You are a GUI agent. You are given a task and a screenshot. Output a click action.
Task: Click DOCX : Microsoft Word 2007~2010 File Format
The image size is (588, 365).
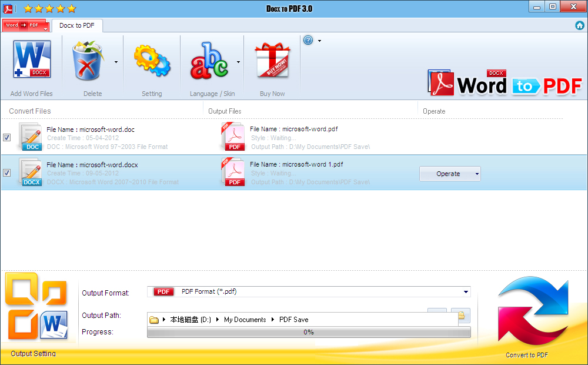point(113,182)
